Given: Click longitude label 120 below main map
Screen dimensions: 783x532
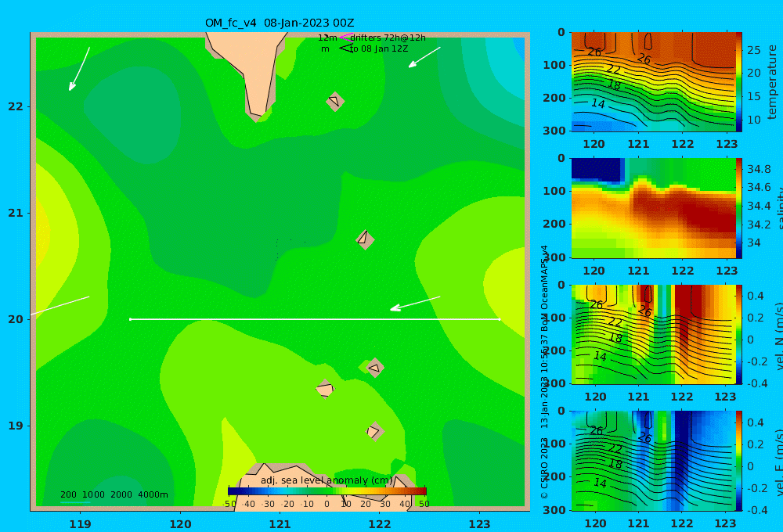Looking at the screenshot, I should tap(180, 524).
